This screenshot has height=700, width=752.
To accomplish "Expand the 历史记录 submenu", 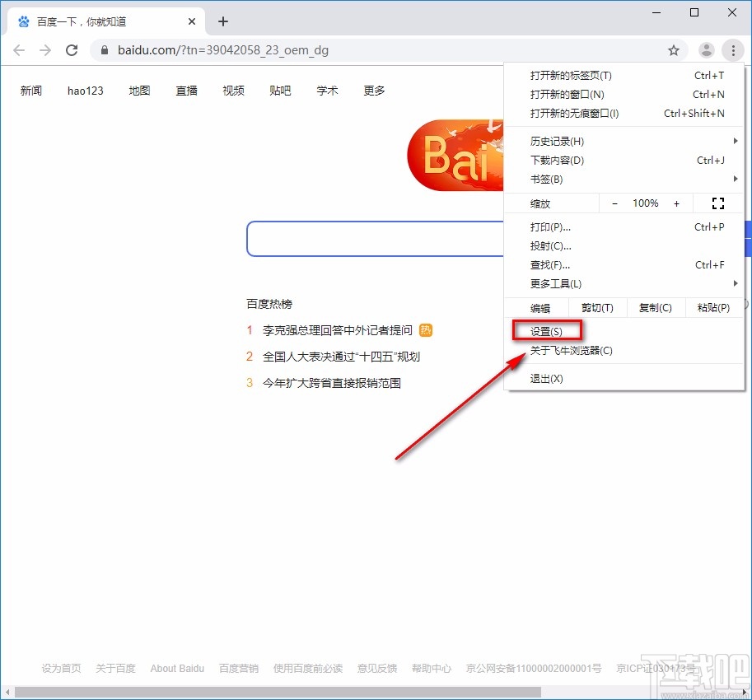I will tap(558, 141).
